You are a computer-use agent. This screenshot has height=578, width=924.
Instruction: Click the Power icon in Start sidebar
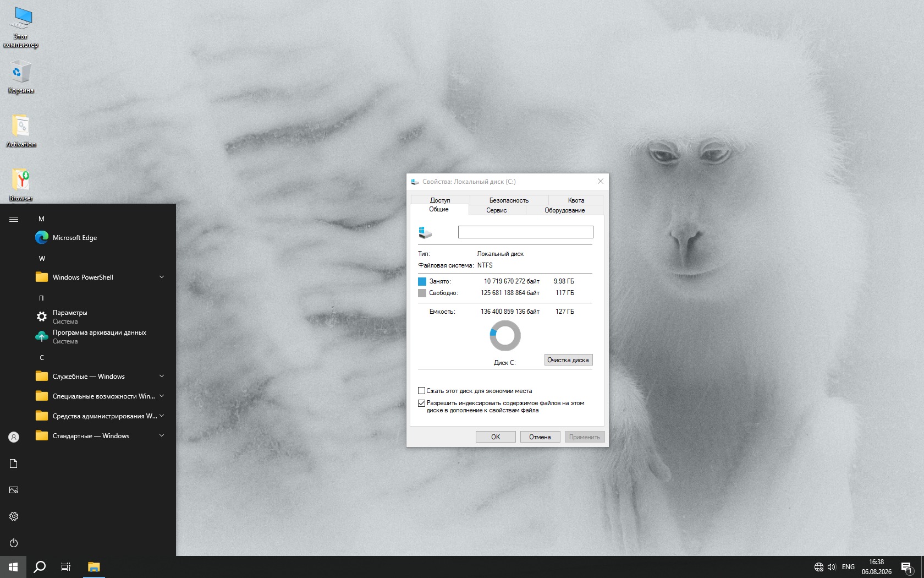(14, 543)
